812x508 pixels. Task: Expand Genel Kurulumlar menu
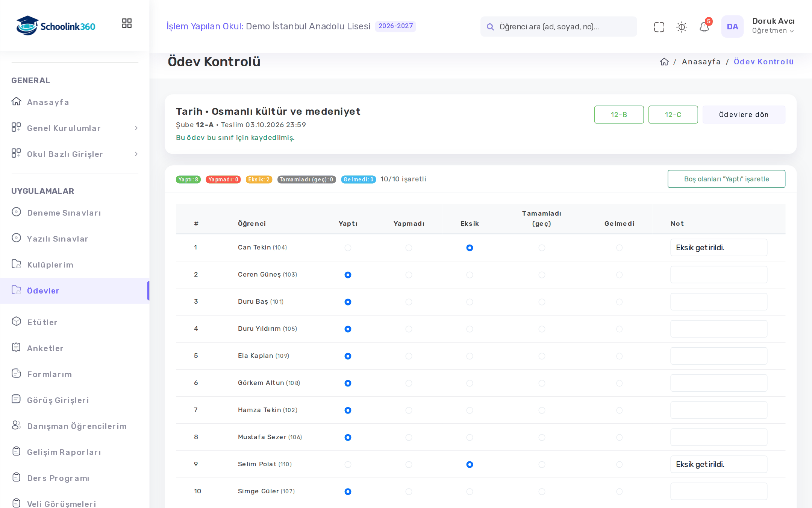pyautogui.click(x=75, y=128)
